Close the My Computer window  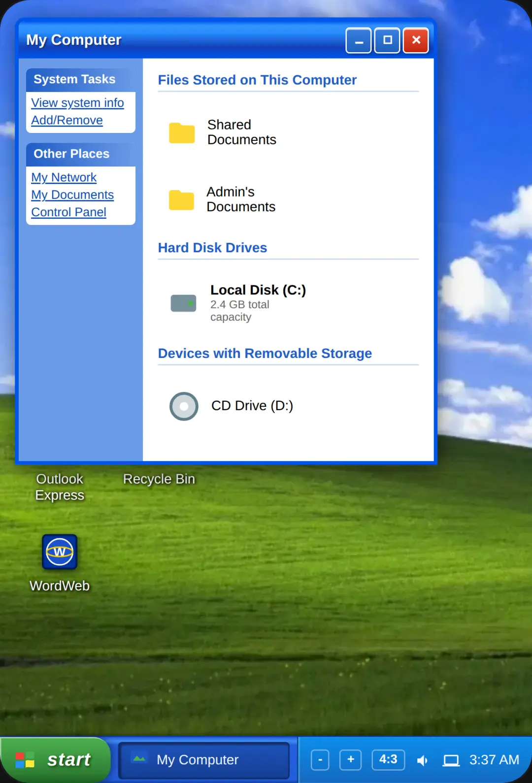coord(416,40)
